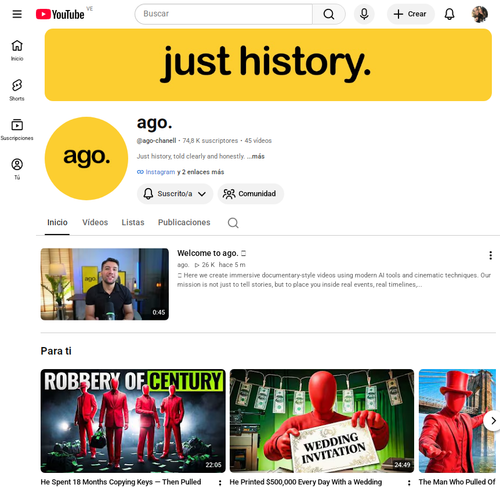Switch to the Listas tab
This screenshot has height=487, width=500.
(133, 222)
